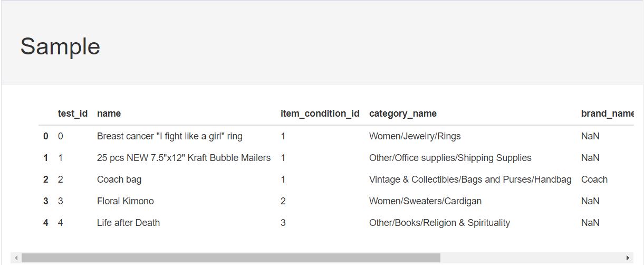Viewport: 644px width, 265px height.
Task: Select the category_name column header
Action: click(x=403, y=113)
